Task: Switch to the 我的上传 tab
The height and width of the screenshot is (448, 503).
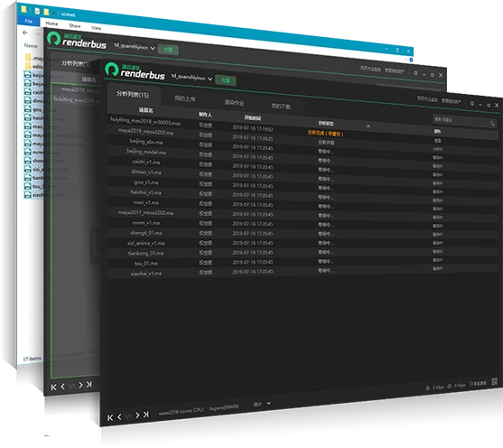Action: click(x=185, y=98)
